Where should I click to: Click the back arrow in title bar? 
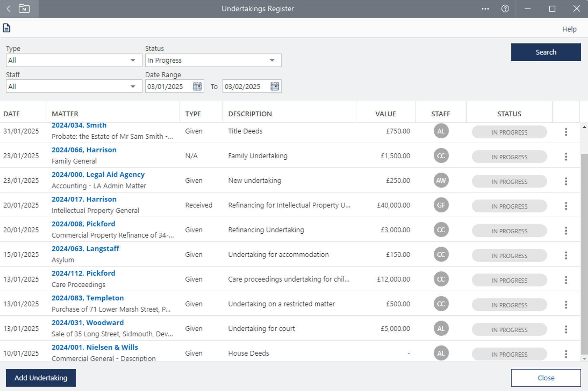coord(9,9)
